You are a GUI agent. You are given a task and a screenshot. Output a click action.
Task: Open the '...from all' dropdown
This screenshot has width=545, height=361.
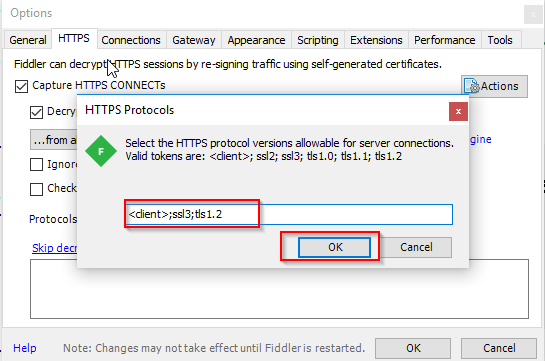tap(54, 140)
